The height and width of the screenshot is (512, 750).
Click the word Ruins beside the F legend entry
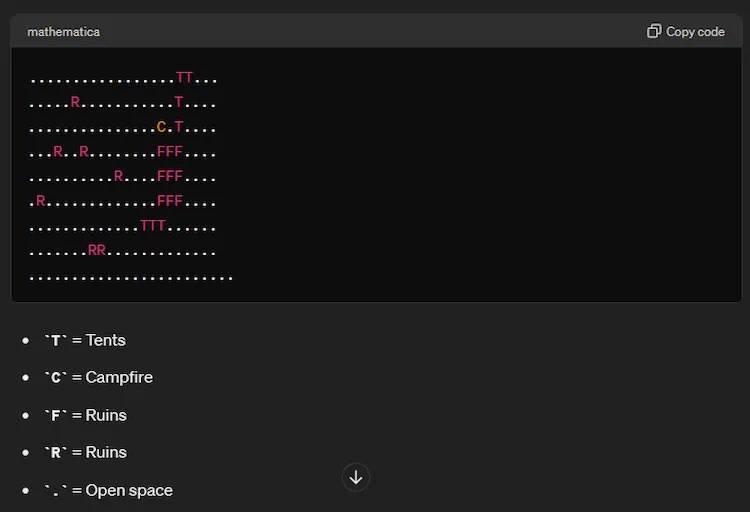click(x=106, y=415)
